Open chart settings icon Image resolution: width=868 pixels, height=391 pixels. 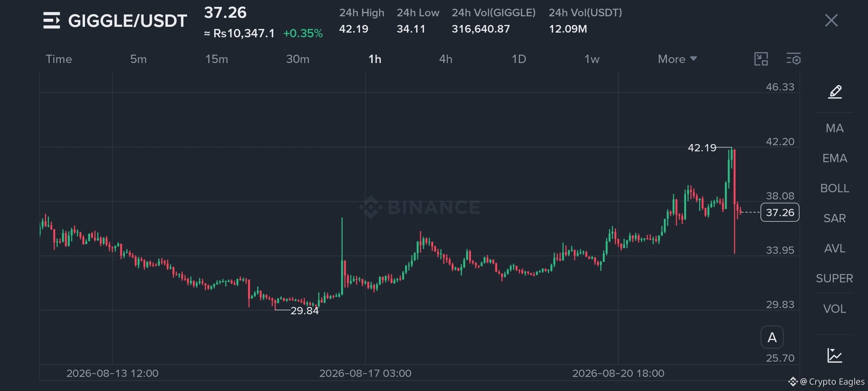(793, 59)
